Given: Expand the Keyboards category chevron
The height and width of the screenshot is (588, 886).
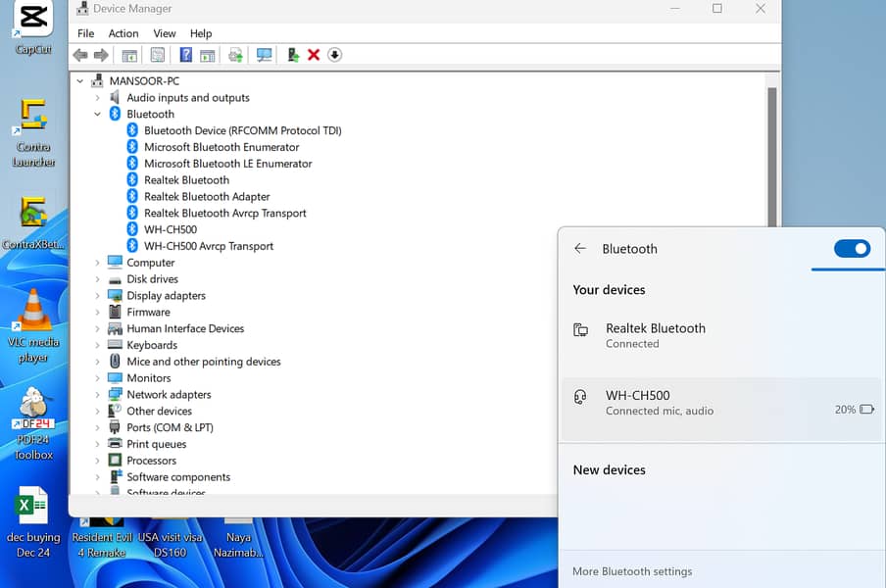Looking at the screenshot, I should click(97, 345).
